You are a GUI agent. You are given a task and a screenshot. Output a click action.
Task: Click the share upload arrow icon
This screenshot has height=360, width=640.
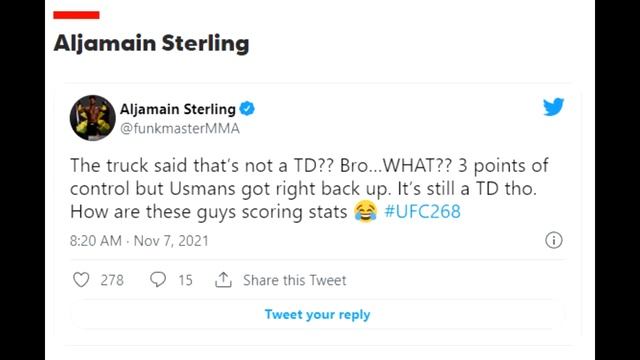(223, 280)
